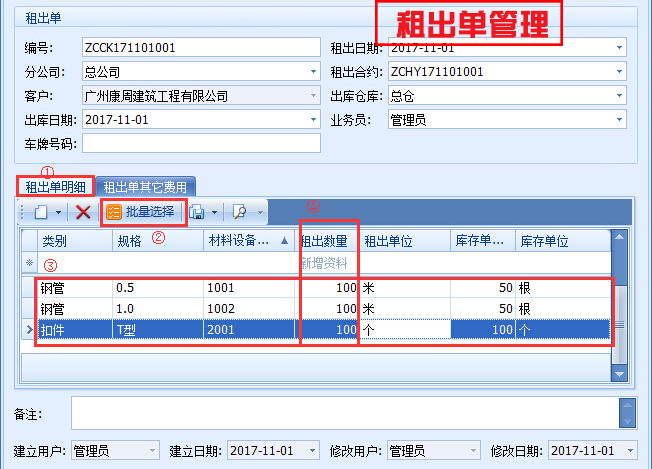Click the red X delete icon
Screen dimensions: 652x469
[83, 212]
